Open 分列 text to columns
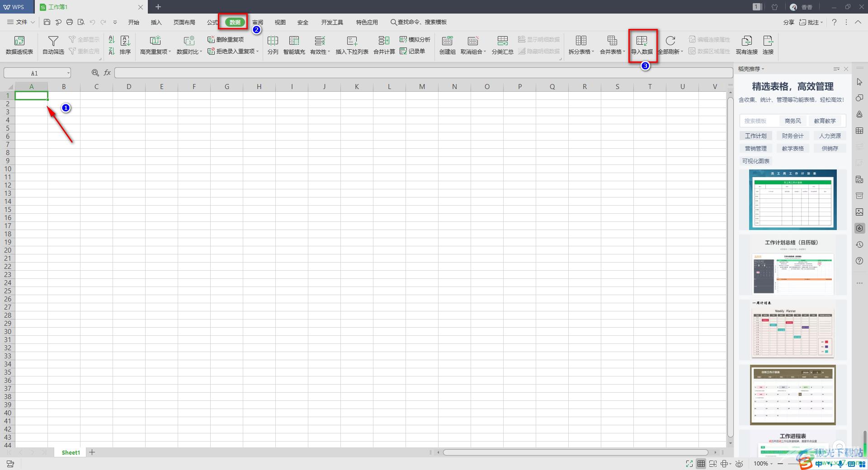The height and width of the screenshot is (470, 868). [273, 45]
